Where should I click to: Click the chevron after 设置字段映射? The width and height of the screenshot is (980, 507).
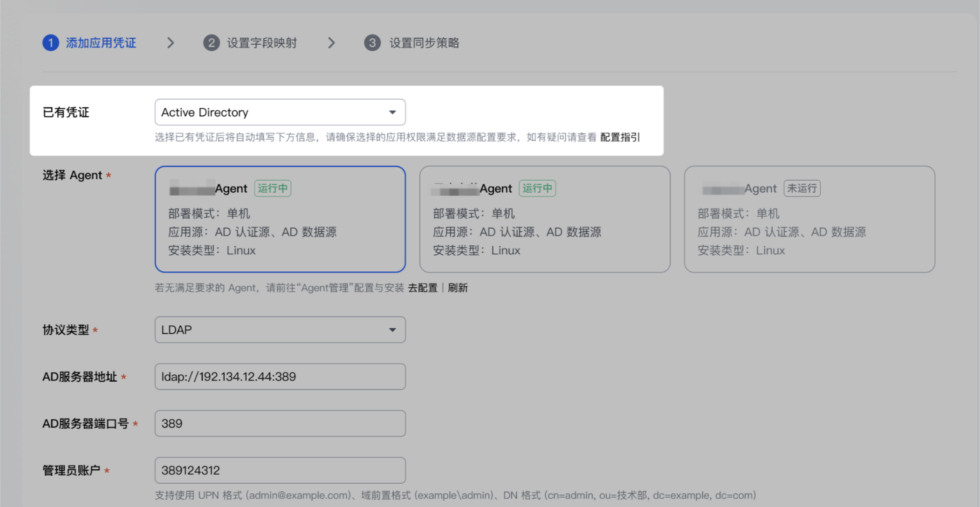click(x=331, y=43)
